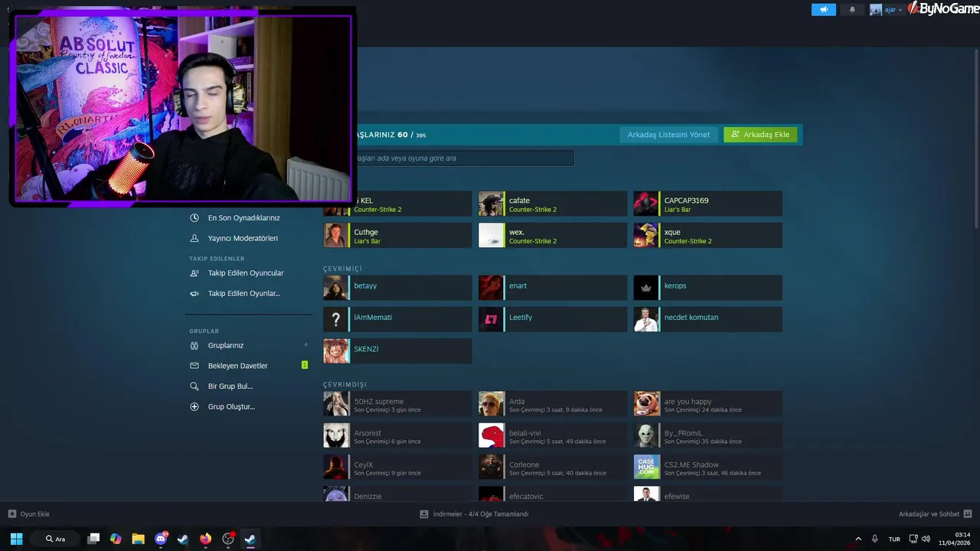Open İndirmeler downloads status
Viewport: 980px width, 551px height.
(474, 514)
